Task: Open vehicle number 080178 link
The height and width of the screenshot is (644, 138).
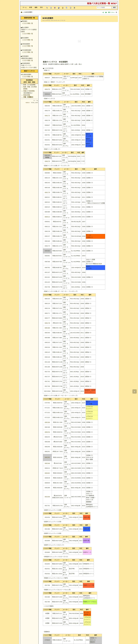Action: (x=47, y=323)
